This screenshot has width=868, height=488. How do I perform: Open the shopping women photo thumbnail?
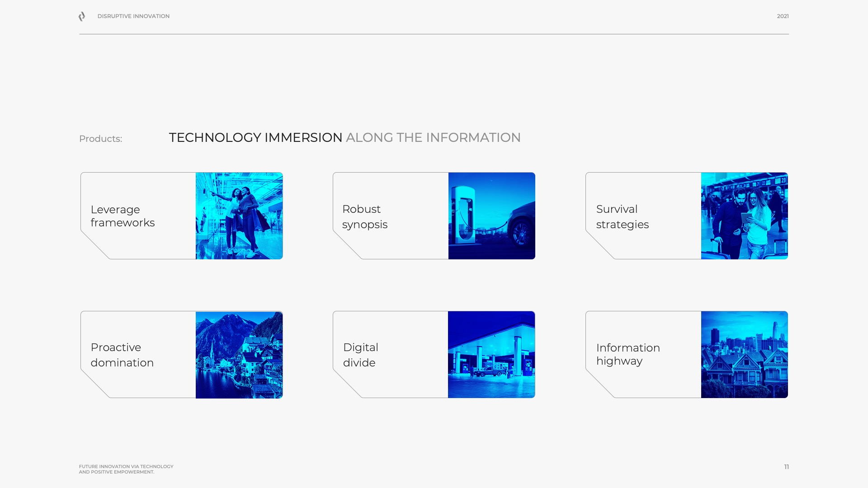[239, 216]
